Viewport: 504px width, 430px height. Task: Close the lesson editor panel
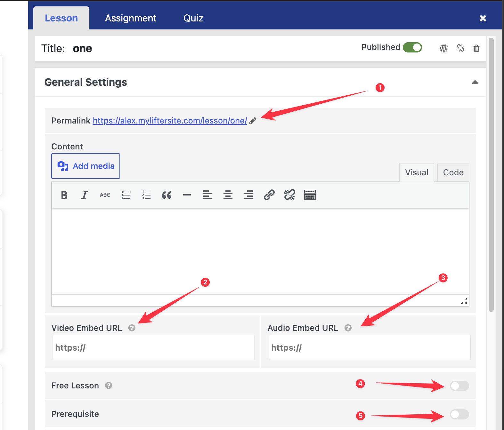pos(483,18)
